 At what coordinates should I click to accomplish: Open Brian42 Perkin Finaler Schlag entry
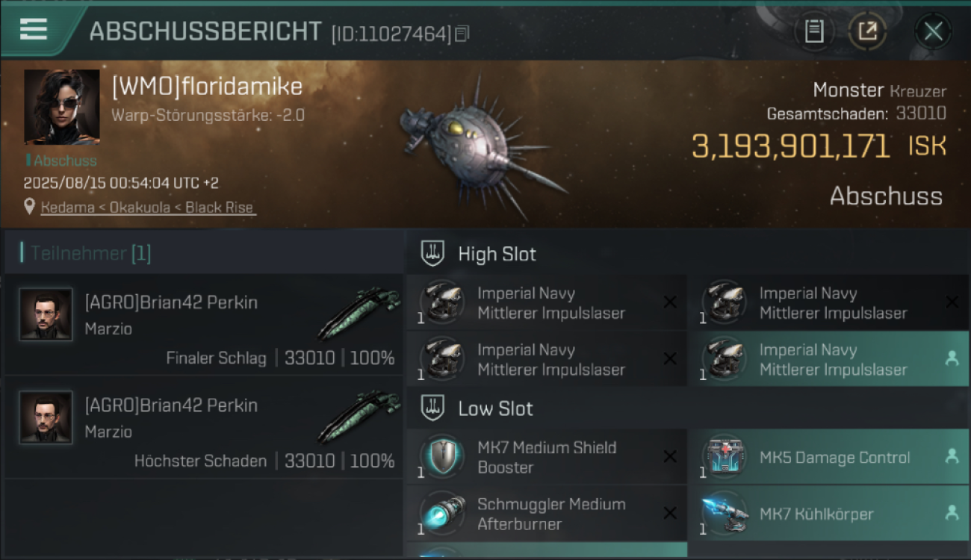pyautogui.click(x=203, y=324)
